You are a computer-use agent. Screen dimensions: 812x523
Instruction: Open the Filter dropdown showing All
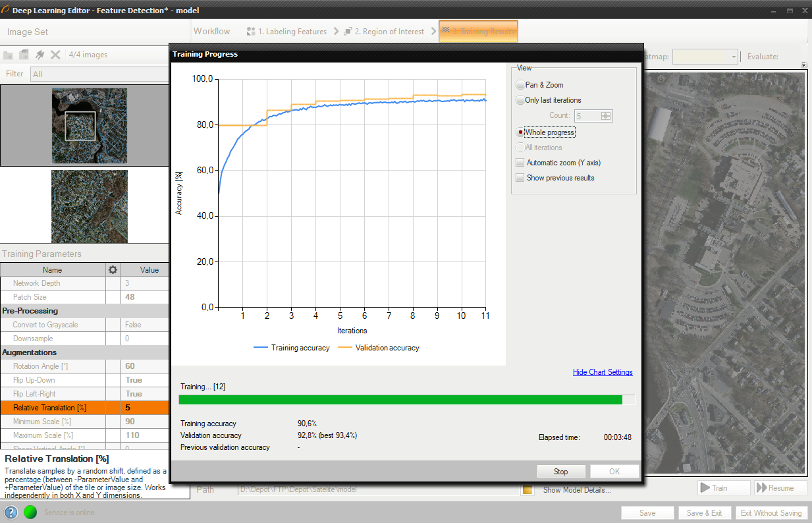pyautogui.click(x=99, y=74)
